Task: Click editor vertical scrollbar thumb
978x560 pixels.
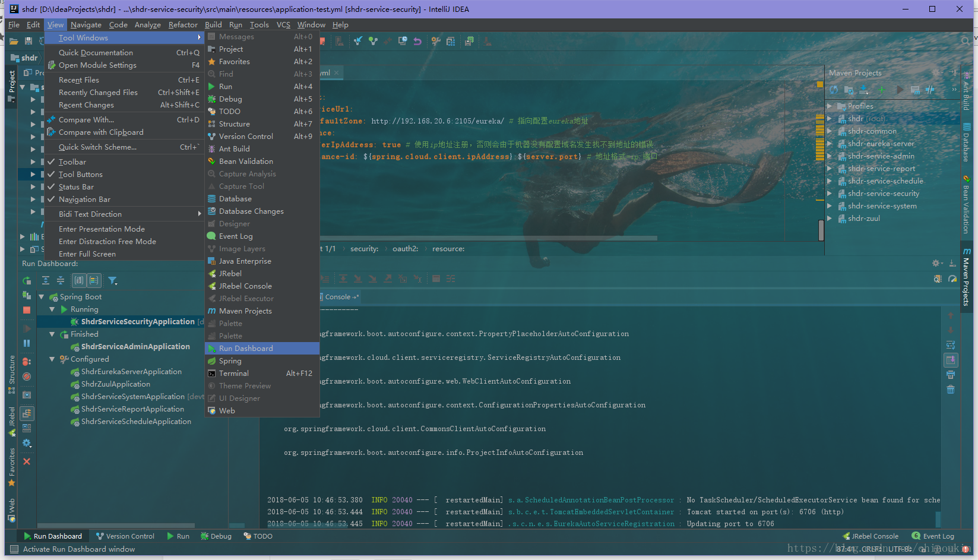Action: [821, 230]
